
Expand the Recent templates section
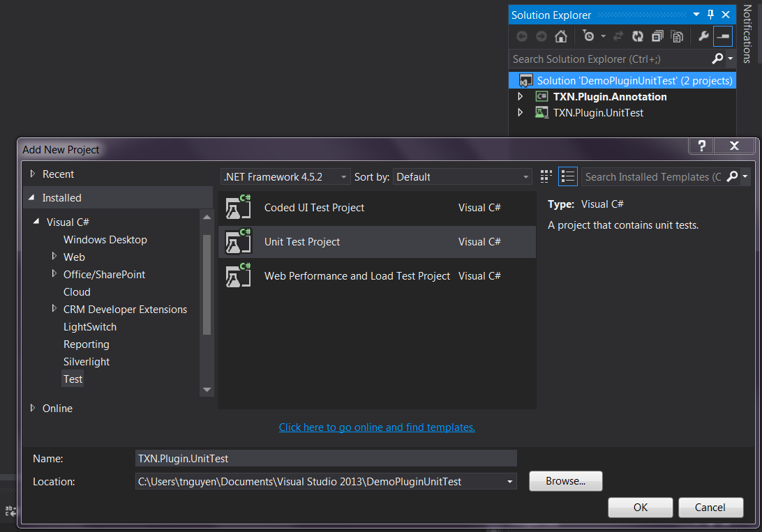click(33, 174)
